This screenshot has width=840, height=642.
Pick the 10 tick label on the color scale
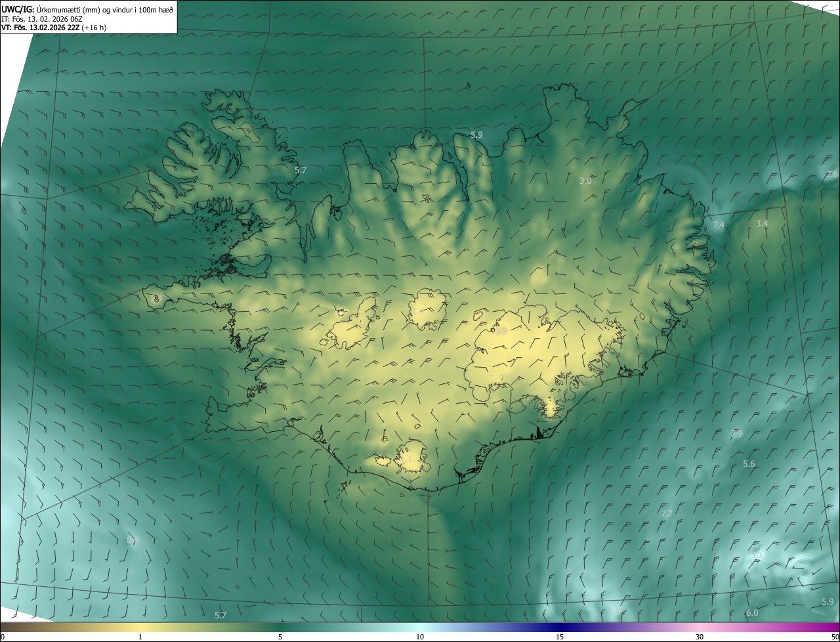pos(420,637)
